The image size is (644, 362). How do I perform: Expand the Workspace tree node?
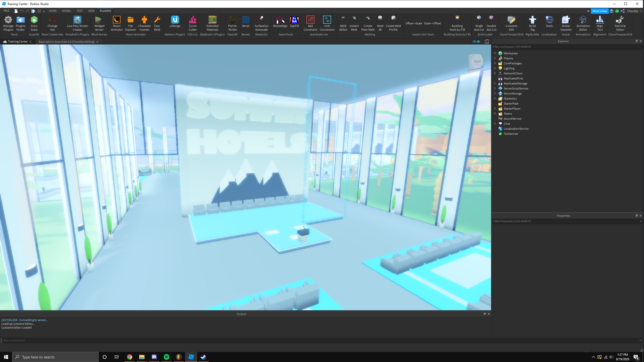495,53
